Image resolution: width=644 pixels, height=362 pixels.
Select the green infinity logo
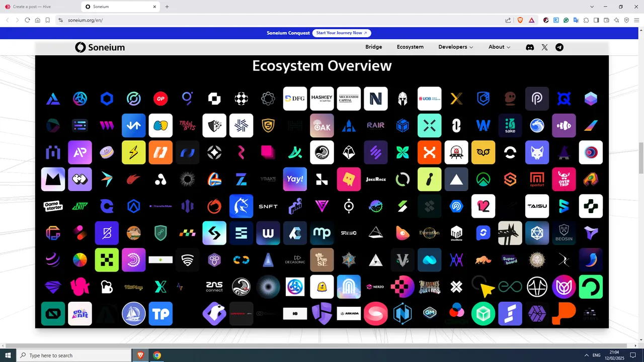[x=510, y=287]
